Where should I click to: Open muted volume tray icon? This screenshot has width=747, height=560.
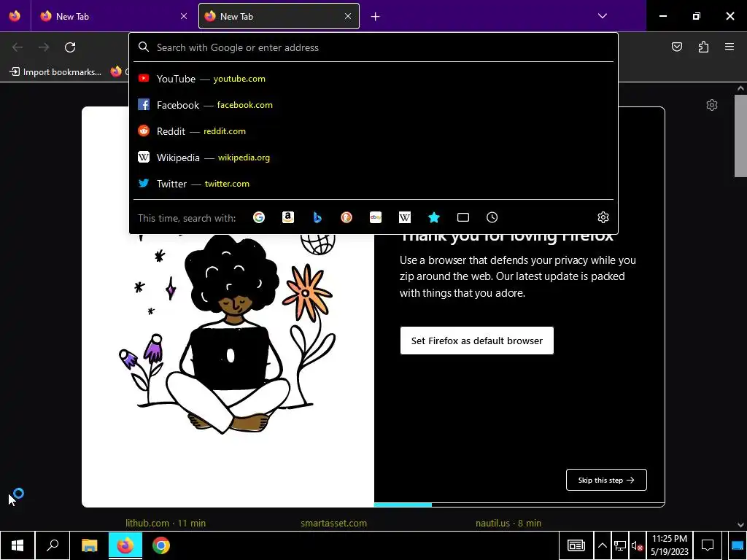point(637,545)
